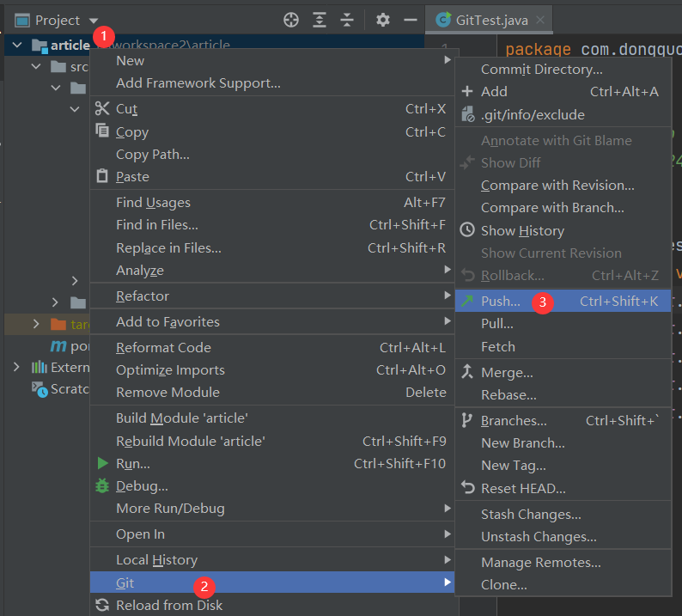Screen dimensions: 682x616
Task: Click the Maven pom file icon
Action: point(58,346)
